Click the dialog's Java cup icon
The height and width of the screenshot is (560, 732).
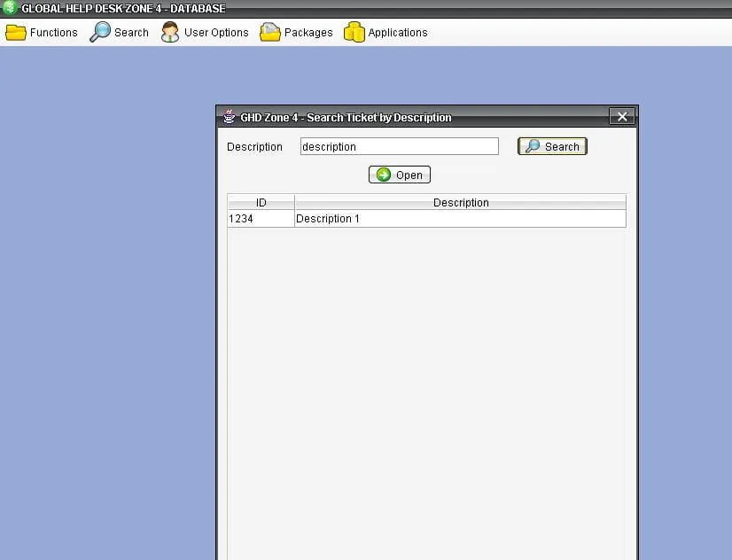pyautogui.click(x=229, y=117)
